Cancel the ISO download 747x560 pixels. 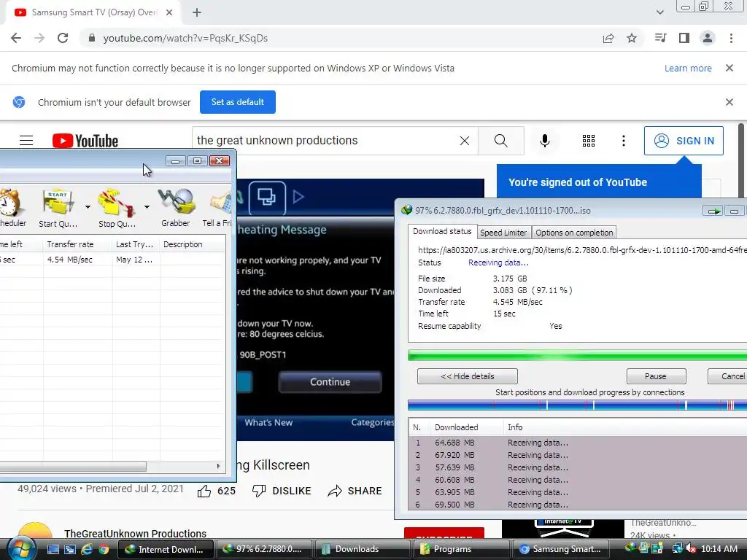click(727, 376)
